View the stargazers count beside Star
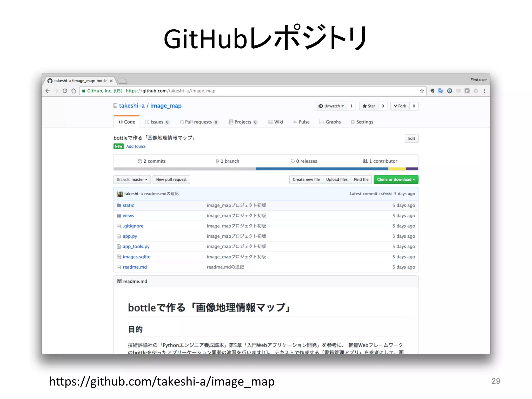The height and width of the screenshot is (399, 532). pyautogui.click(x=383, y=106)
